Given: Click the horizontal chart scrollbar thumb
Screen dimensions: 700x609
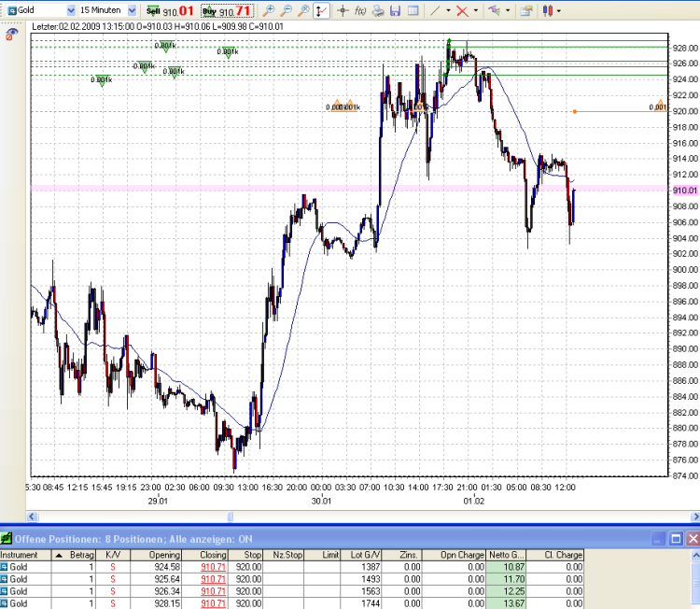Looking at the screenshot, I should click(x=231, y=517).
